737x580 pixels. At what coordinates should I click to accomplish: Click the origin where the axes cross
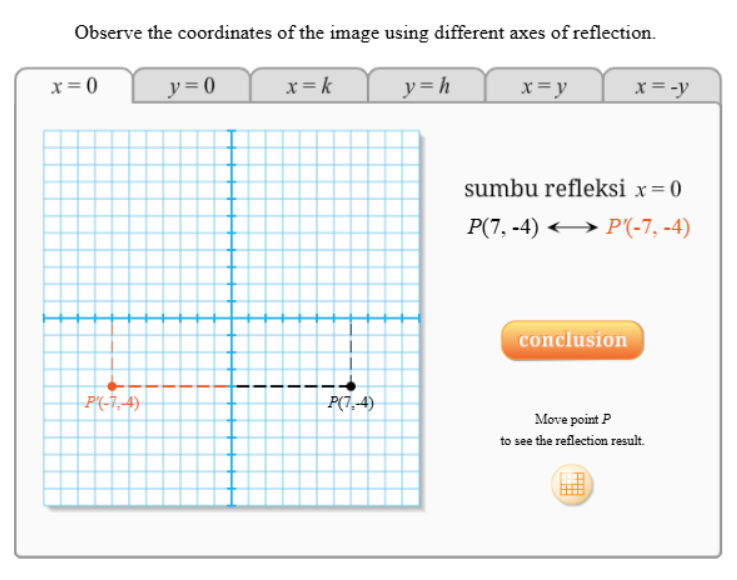point(232,319)
